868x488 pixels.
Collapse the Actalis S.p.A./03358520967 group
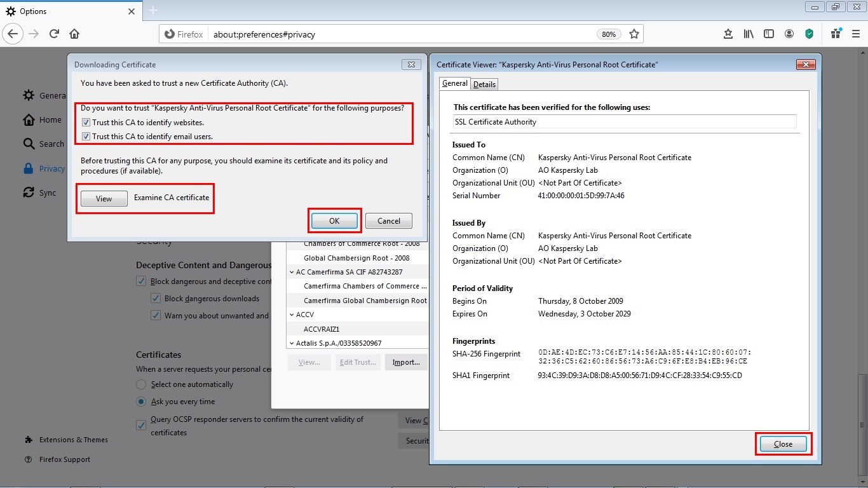(x=291, y=343)
